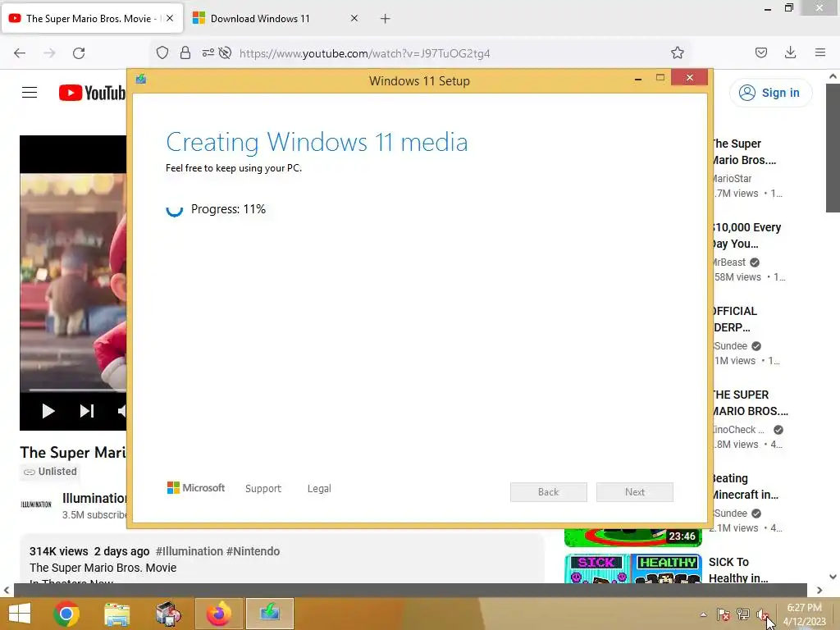Show hidden system tray icons

703,614
